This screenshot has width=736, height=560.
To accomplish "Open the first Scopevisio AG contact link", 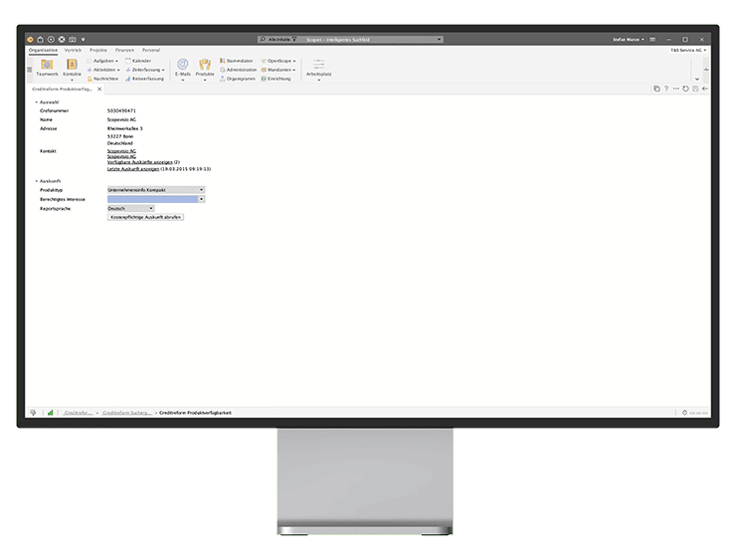I will pyautogui.click(x=121, y=151).
